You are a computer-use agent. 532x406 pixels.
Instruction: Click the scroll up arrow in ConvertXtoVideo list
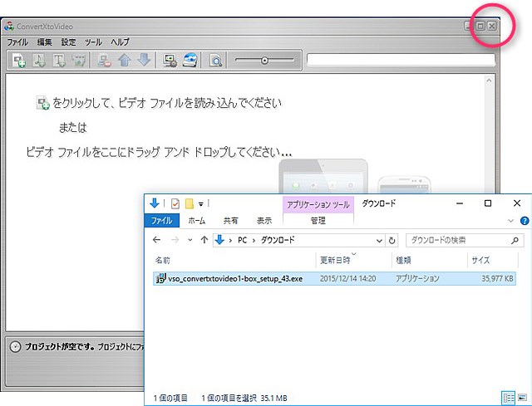point(489,81)
